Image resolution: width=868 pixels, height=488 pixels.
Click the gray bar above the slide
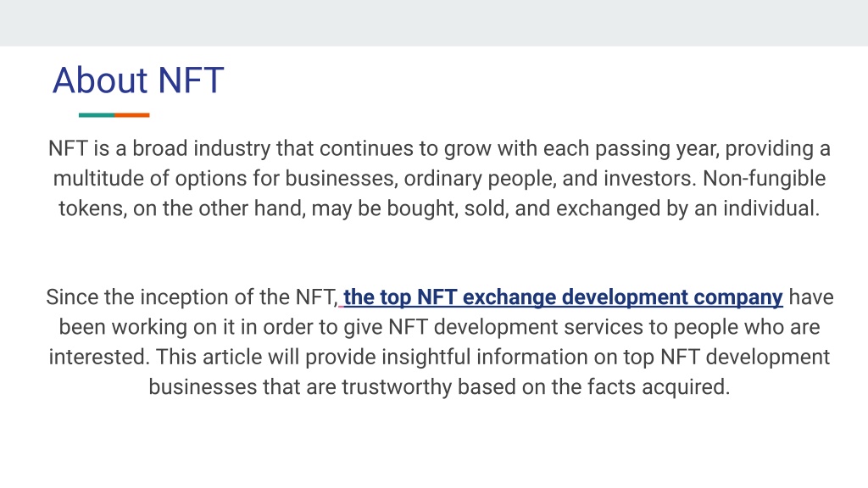click(434, 23)
